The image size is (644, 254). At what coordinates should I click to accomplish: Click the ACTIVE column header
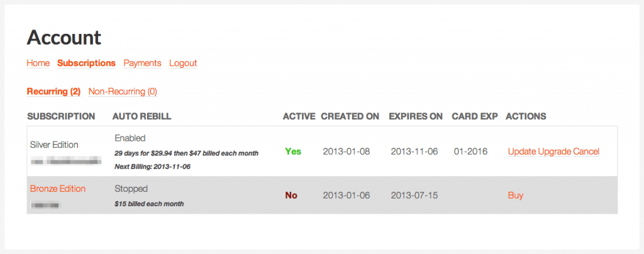[x=299, y=116]
